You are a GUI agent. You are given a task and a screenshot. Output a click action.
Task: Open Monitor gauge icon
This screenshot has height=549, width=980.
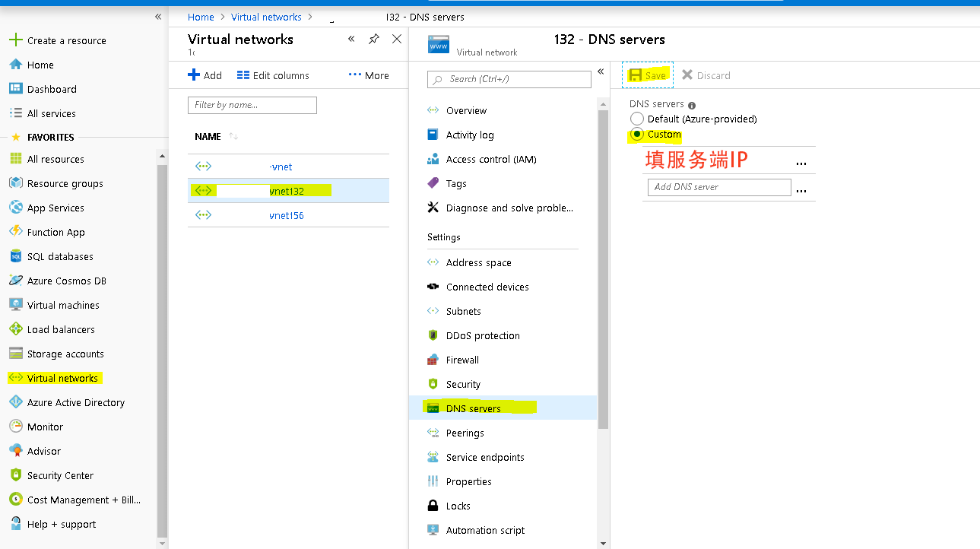(x=16, y=427)
